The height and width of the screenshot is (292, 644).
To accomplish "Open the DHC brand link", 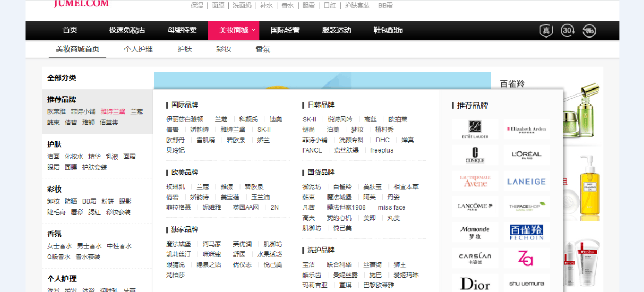I will click(x=383, y=140).
